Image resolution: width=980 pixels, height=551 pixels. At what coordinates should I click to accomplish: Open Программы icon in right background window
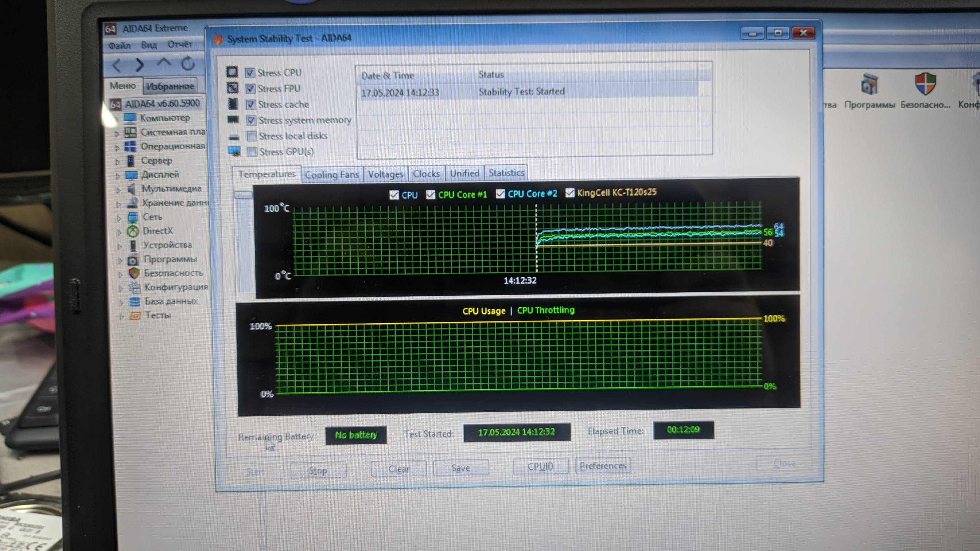(870, 85)
